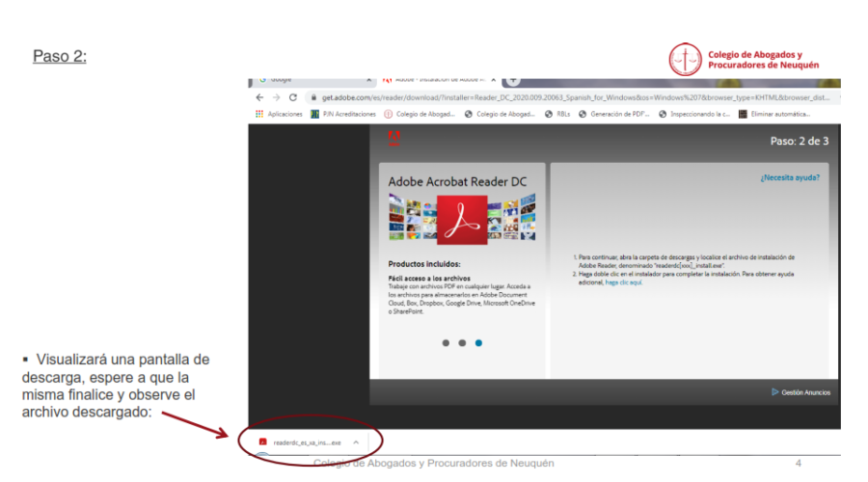This screenshot has height=482, width=868.
Task: Click the 'Fácil acceso a los archivos' text
Action: pos(429,279)
